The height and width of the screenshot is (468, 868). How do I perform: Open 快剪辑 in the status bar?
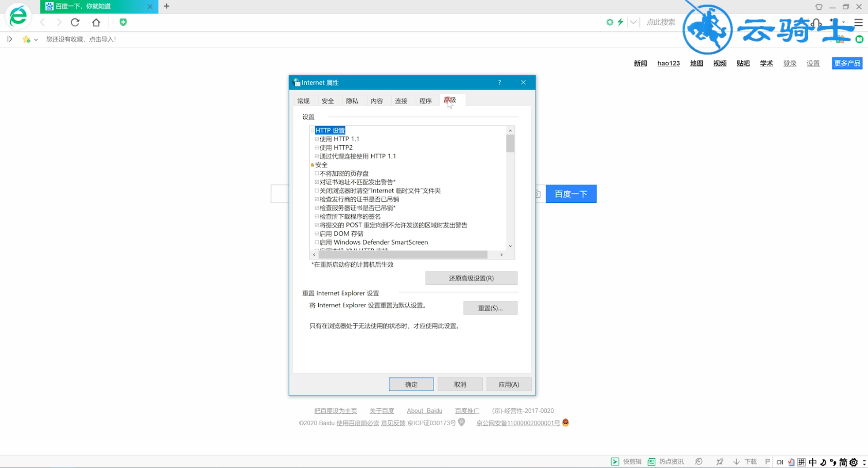tap(627, 462)
